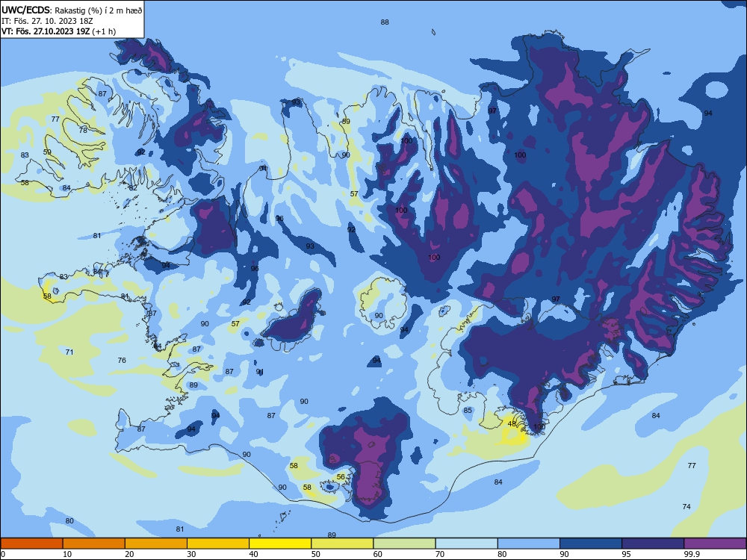
Task: Select the purple above-99.9 legend swatch
Action: tap(716, 544)
